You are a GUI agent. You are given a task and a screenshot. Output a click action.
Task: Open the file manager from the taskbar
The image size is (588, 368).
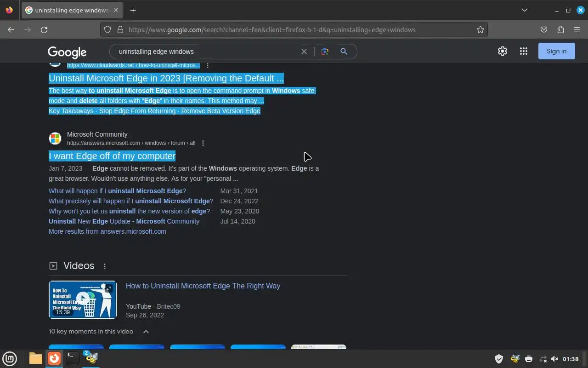[35, 358]
